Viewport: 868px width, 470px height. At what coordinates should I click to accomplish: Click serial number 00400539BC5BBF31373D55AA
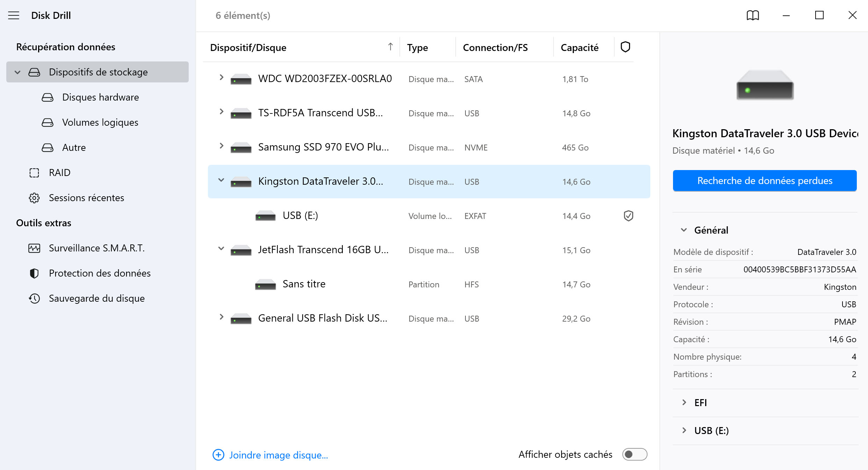(x=800, y=270)
